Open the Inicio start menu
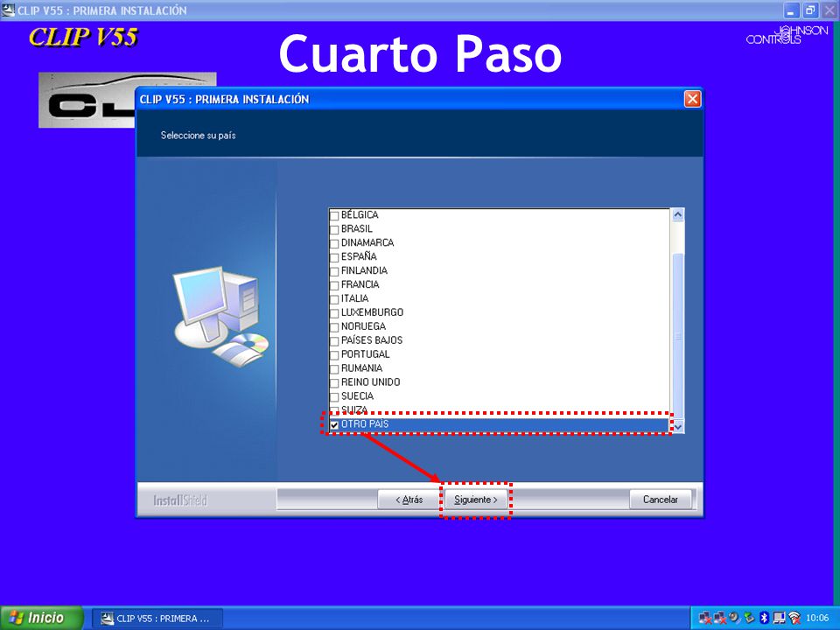840x630 pixels. [42, 618]
